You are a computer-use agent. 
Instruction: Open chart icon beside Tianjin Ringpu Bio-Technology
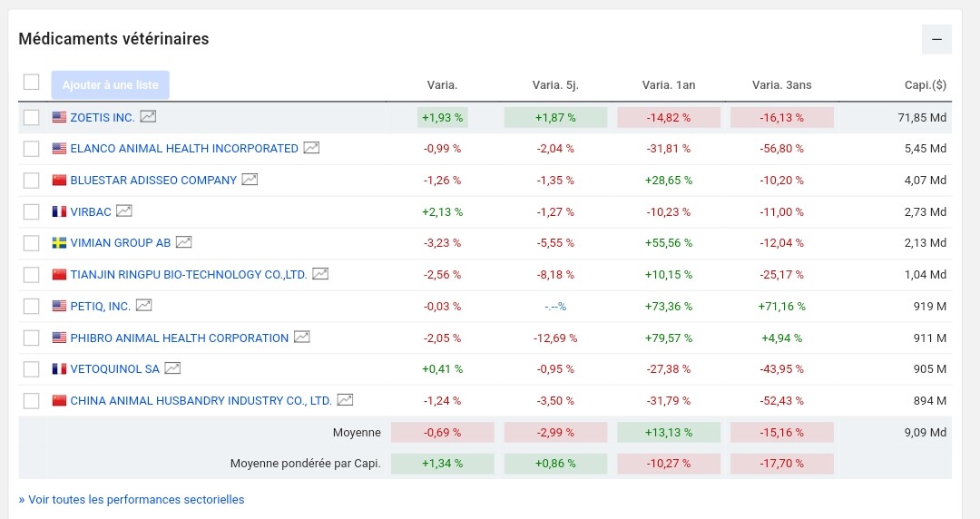point(320,274)
